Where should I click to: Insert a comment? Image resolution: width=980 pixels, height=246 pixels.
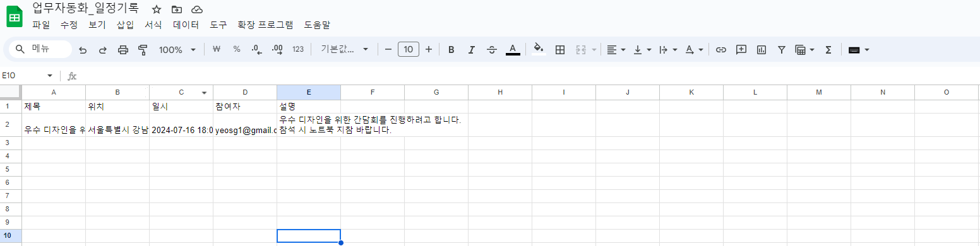pyautogui.click(x=741, y=49)
